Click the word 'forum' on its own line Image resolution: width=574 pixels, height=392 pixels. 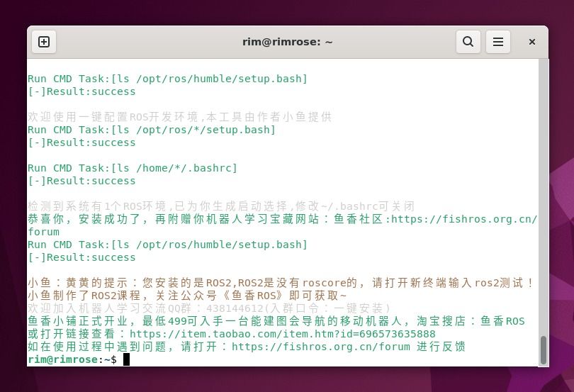tap(43, 232)
